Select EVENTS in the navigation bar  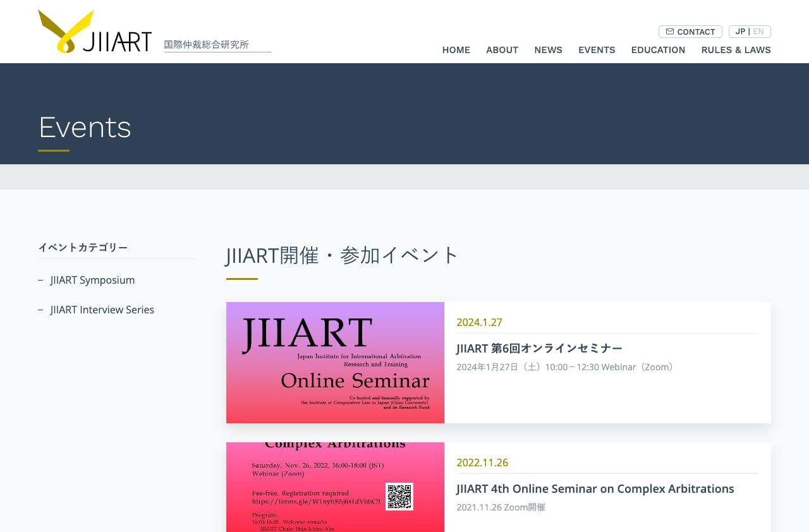pos(596,50)
